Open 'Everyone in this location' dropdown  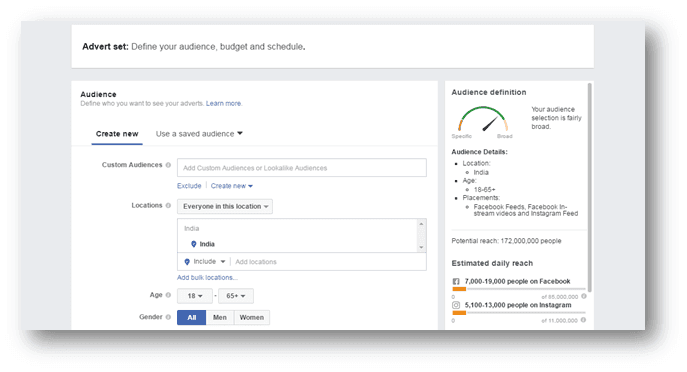225,206
